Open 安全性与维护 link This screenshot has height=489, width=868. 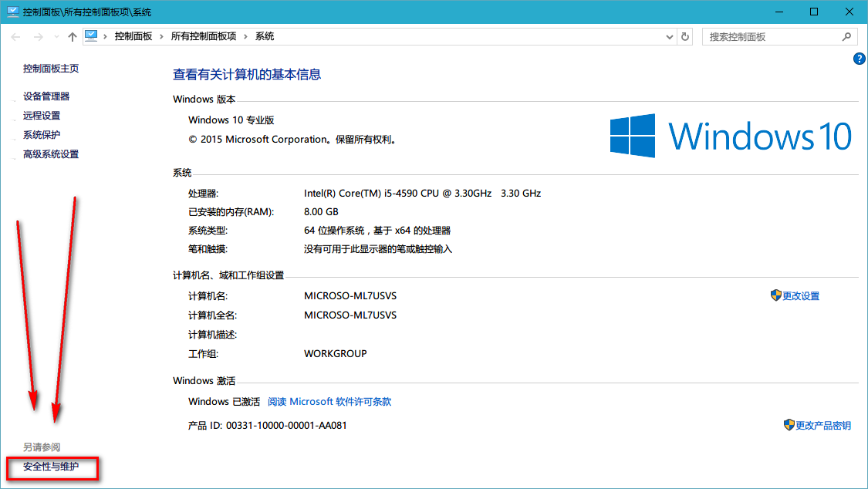click(x=51, y=467)
